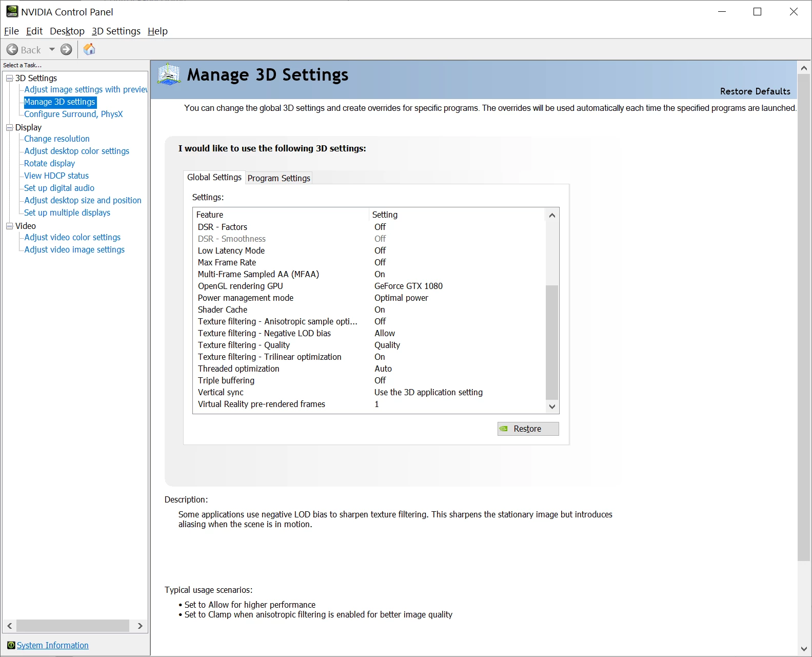Open the Back history dropdown arrow
This screenshot has width=812, height=657.
click(52, 50)
